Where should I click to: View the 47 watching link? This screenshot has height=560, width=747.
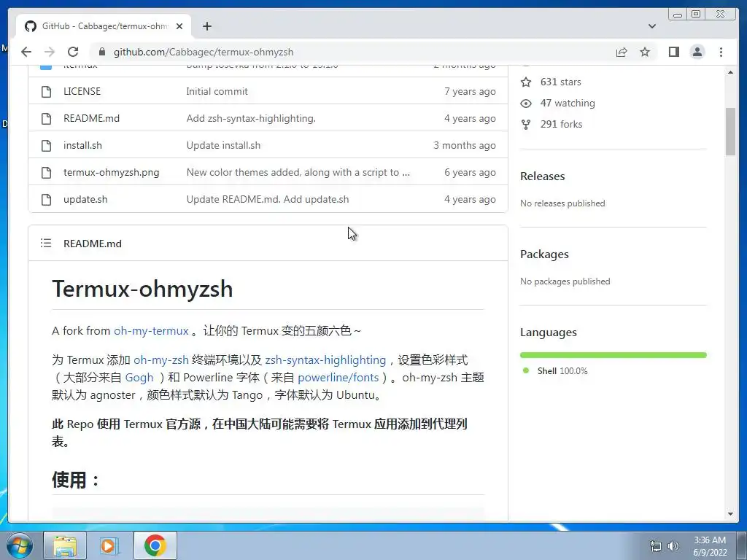(568, 103)
